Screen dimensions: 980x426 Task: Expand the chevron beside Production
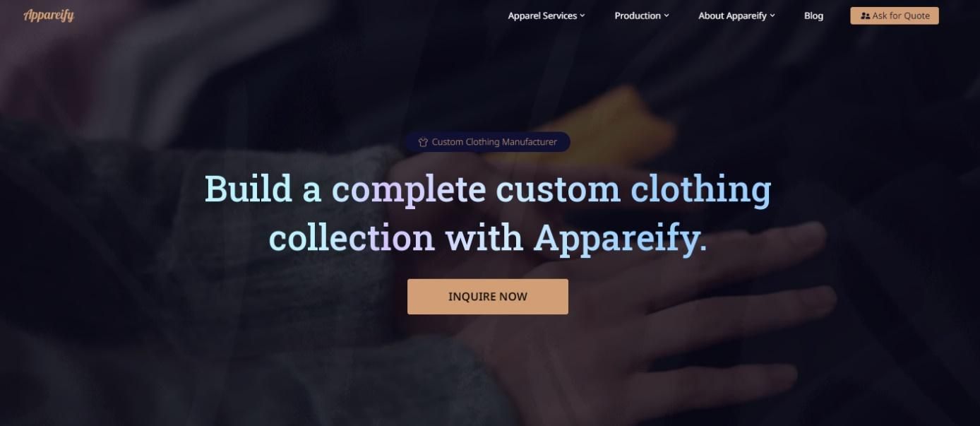667,16
